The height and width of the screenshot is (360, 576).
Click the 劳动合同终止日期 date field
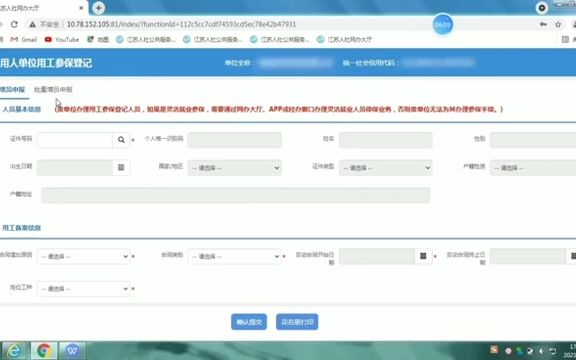[x=528, y=256]
